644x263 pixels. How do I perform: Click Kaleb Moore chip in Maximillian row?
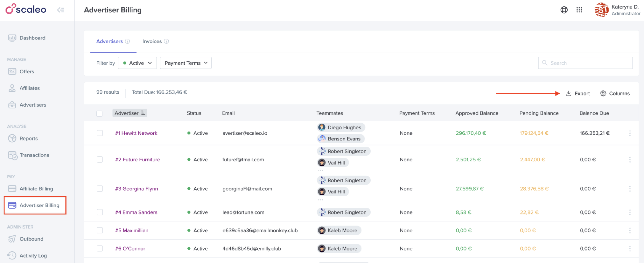point(339,230)
